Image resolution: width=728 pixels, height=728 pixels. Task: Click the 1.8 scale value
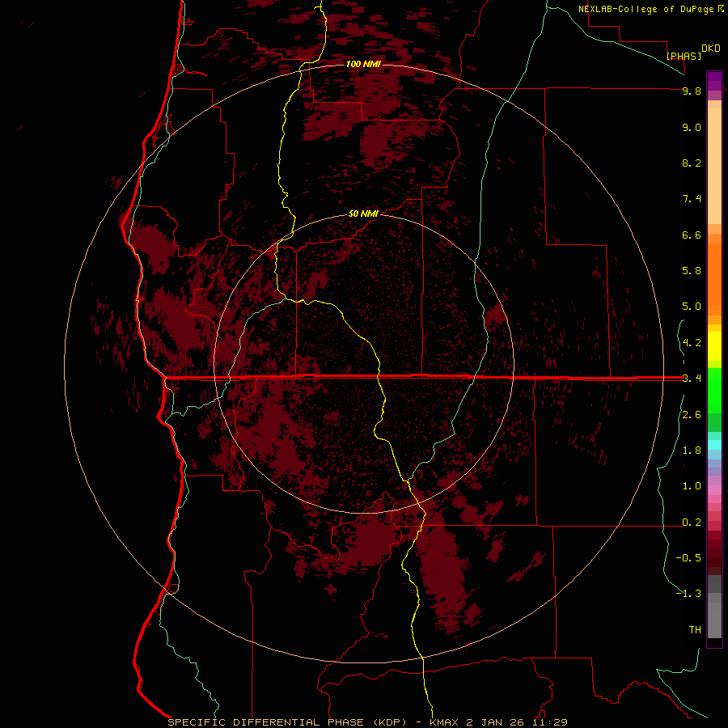(692, 451)
